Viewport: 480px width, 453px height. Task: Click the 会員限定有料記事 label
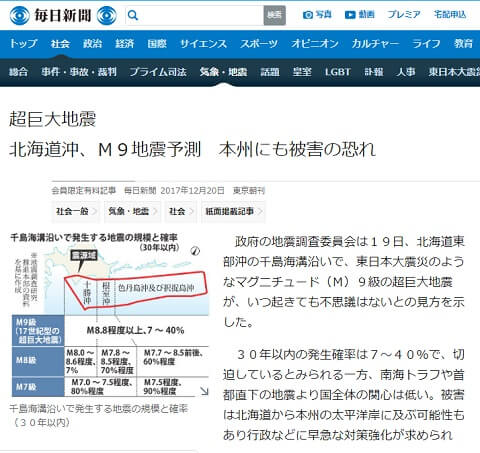click(83, 191)
